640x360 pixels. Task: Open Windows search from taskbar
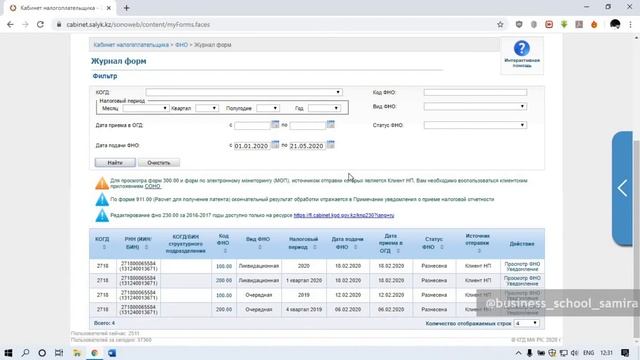25,353
